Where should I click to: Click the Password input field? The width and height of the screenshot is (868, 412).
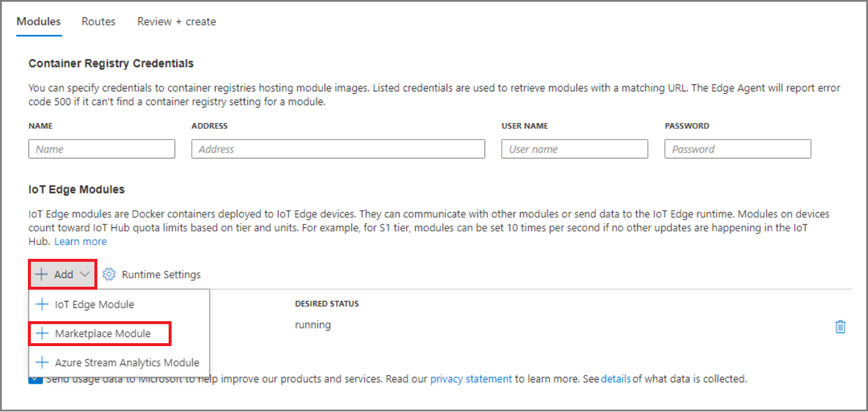[737, 148]
